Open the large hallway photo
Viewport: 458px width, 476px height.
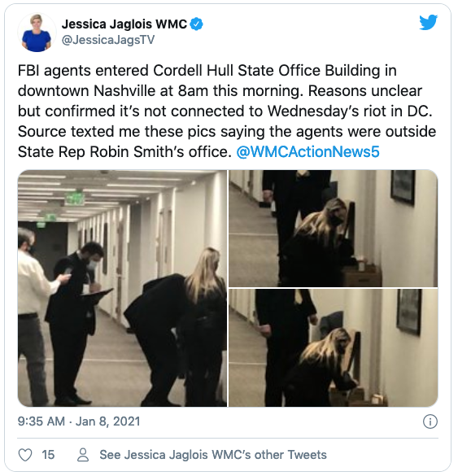tap(122, 288)
